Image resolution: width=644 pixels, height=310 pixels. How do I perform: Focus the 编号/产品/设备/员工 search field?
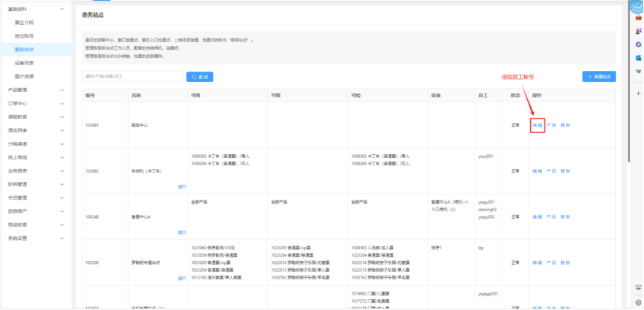point(132,76)
